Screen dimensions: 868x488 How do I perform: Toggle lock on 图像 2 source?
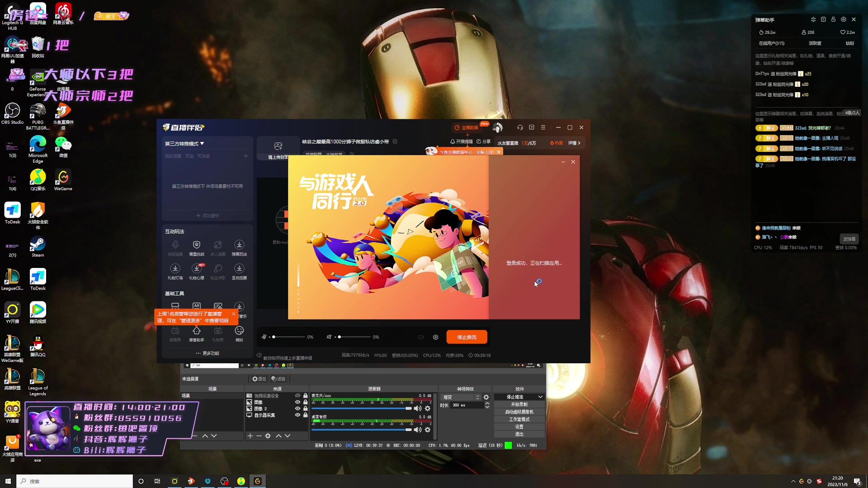pos(306,408)
